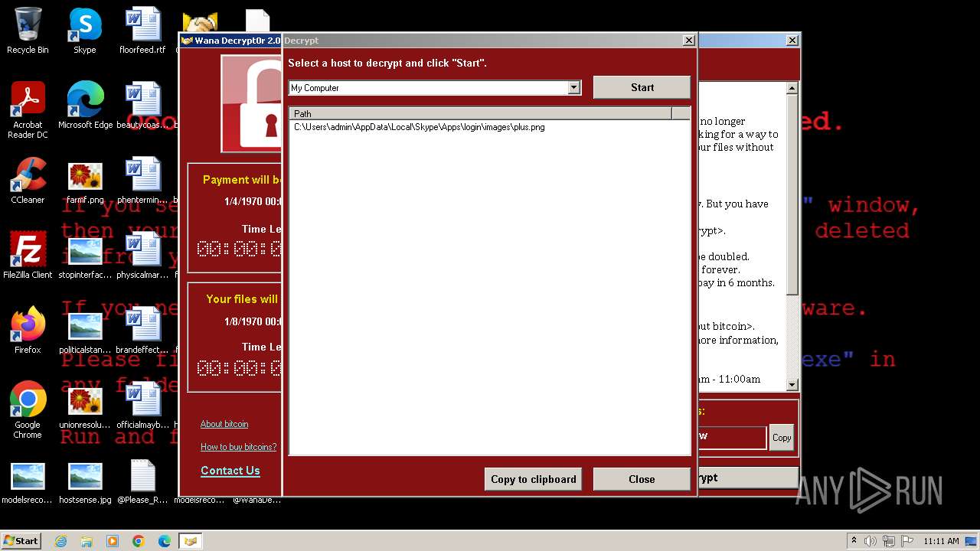This screenshot has height=551, width=980.
Task: Launch the Microsoft Edge desktop shortcut
Action: coord(85,106)
